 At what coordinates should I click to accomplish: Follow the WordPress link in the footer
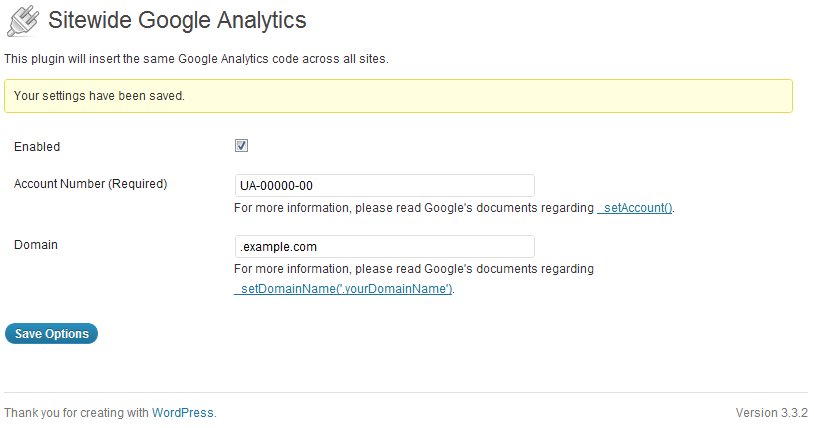(183, 413)
